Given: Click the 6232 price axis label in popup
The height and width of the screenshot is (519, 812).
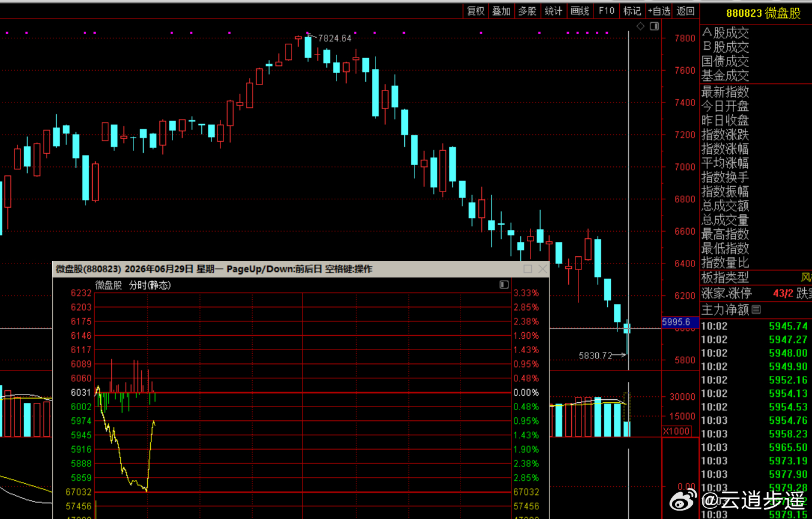Looking at the screenshot, I should pyautogui.click(x=81, y=293).
